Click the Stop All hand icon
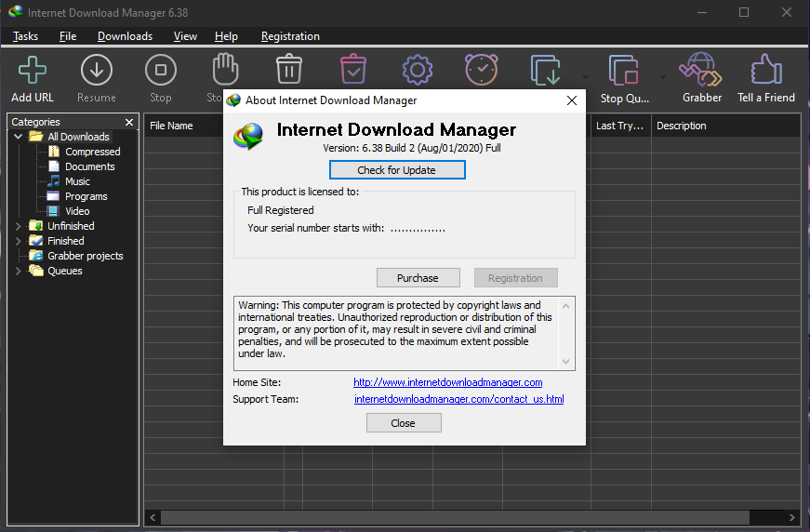The width and height of the screenshot is (810, 532). pyautogui.click(x=225, y=69)
